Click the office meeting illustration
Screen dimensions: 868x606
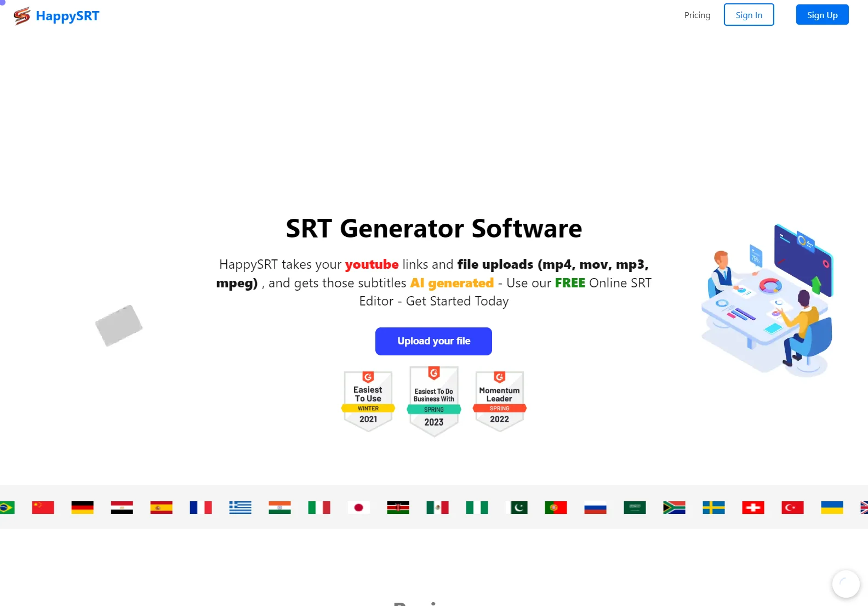coord(767,301)
